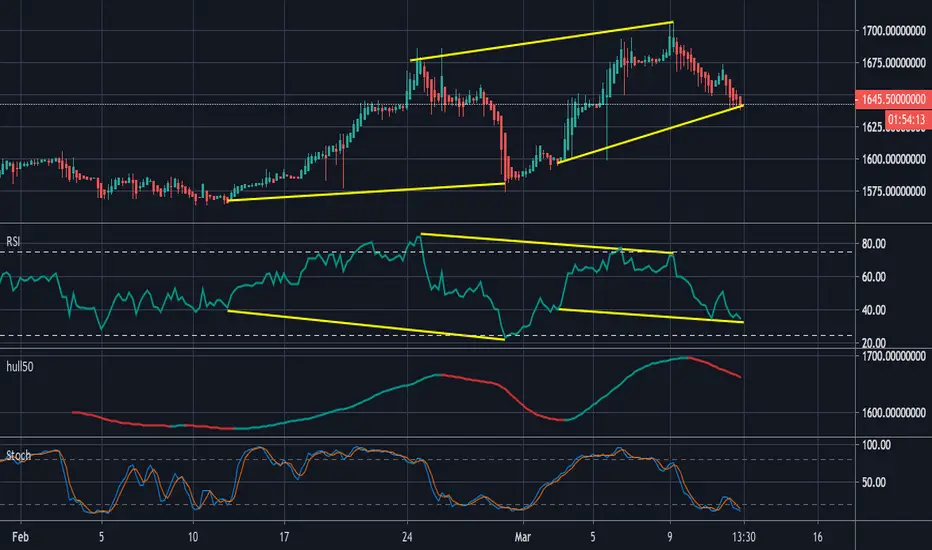Click the RSI 60.00 scale label
The width and height of the screenshot is (932, 550).
(873, 276)
